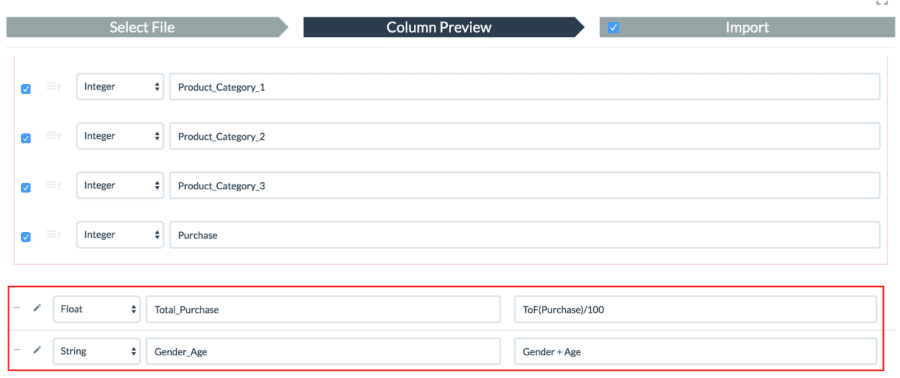Open the Integer type dropdown for Product_Category_2
Screen dimensions: 900x378
120,137
